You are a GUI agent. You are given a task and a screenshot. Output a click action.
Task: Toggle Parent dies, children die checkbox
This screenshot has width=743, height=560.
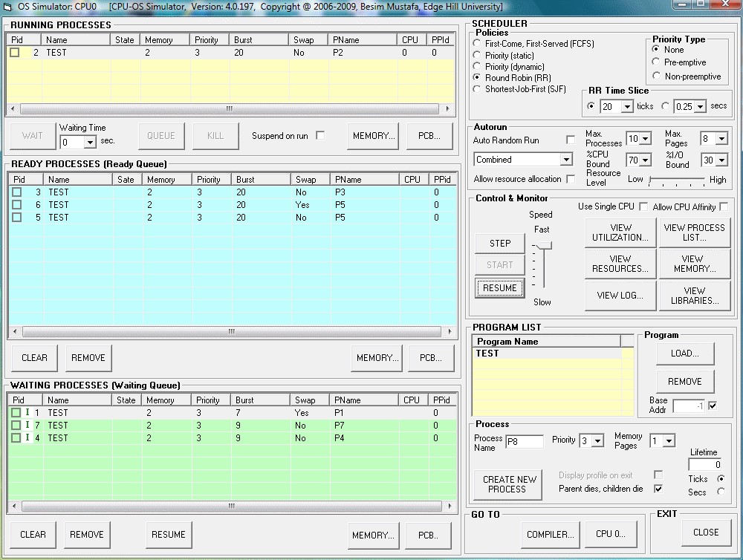pos(658,489)
